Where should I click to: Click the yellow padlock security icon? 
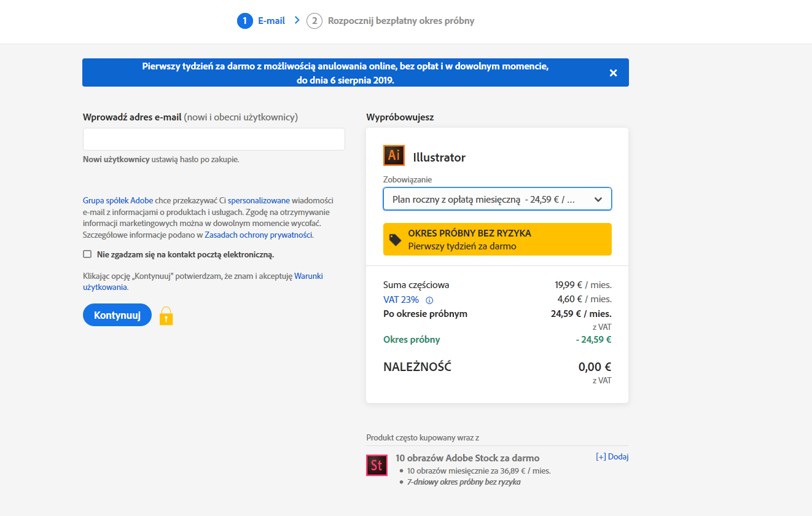[x=166, y=316]
